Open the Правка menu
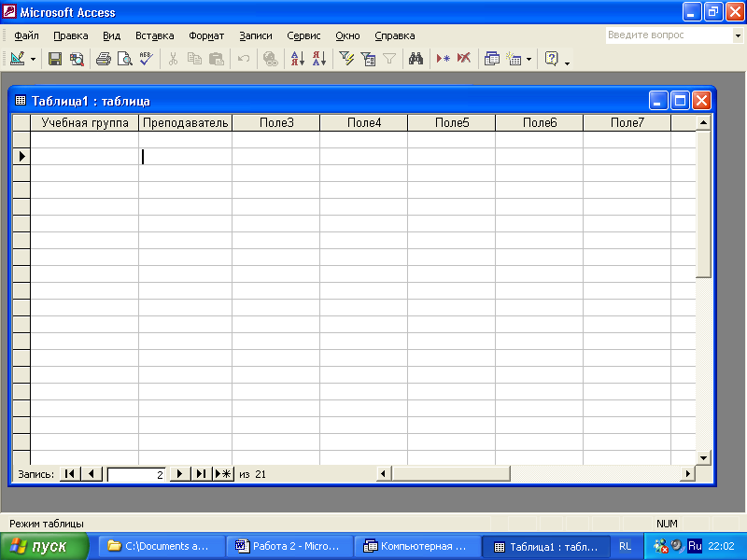This screenshot has width=747, height=560. click(71, 35)
